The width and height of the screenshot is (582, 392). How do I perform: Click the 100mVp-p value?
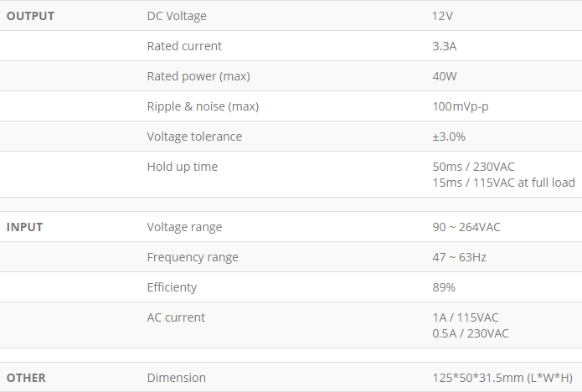[x=461, y=106]
